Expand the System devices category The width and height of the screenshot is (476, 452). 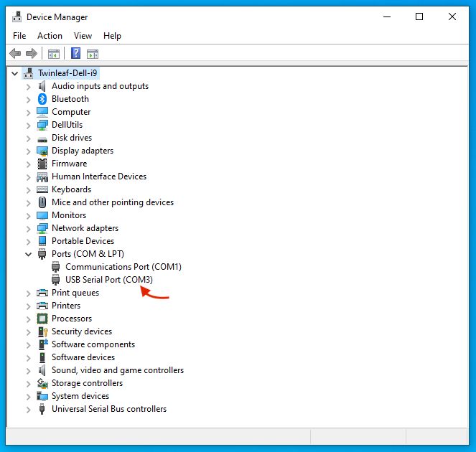[x=28, y=397]
